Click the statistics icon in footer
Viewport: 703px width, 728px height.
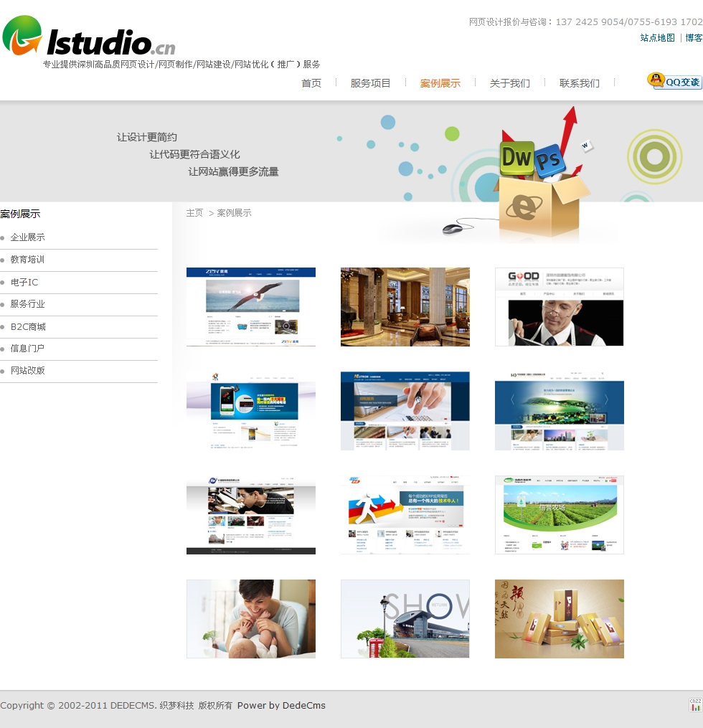tap(695, 705)
